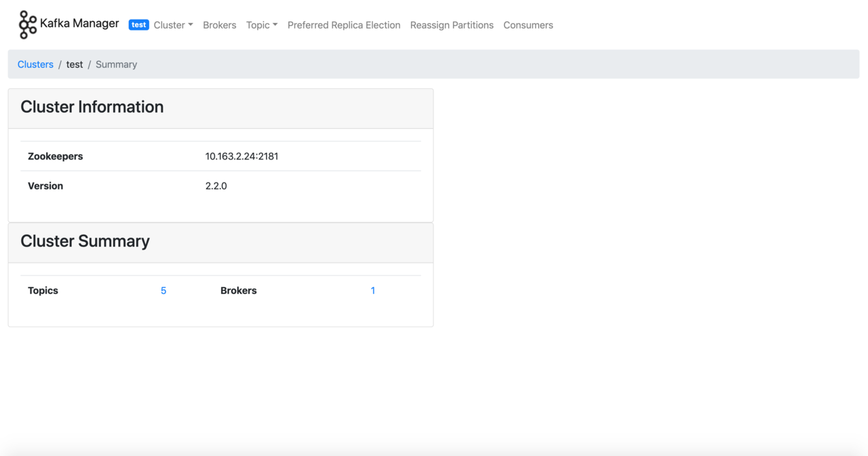
Task: Select the zookeeper address 10.163.2.24:2181
Action: tap(242, 156)
